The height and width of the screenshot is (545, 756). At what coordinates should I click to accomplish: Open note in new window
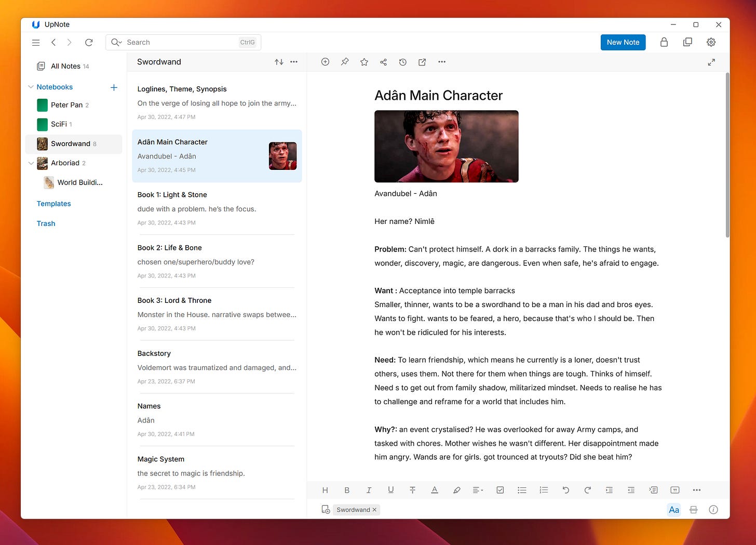[422, 62]
